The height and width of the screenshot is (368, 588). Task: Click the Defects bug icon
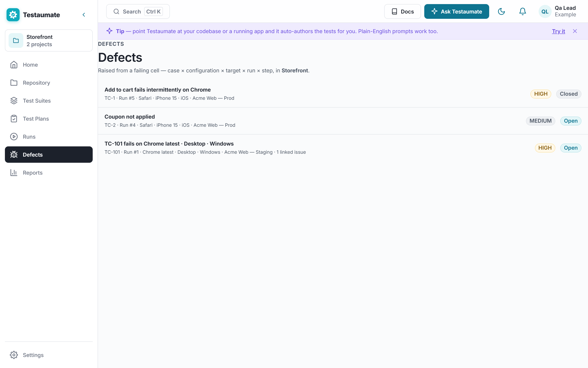14,155
